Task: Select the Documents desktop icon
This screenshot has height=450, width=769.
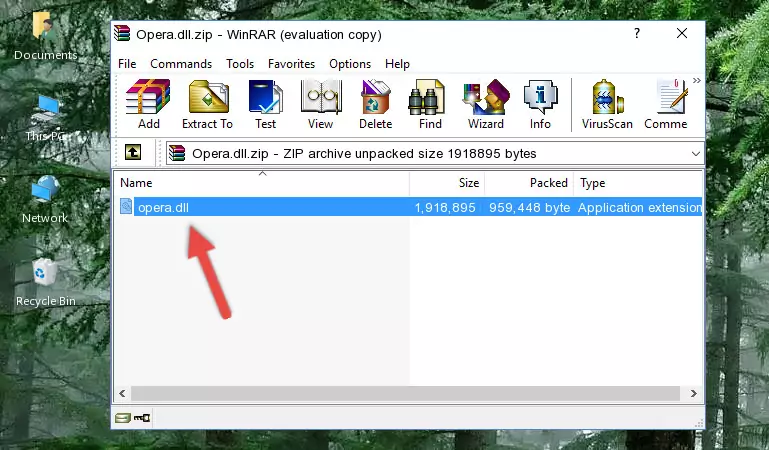Action: (45, 37)
